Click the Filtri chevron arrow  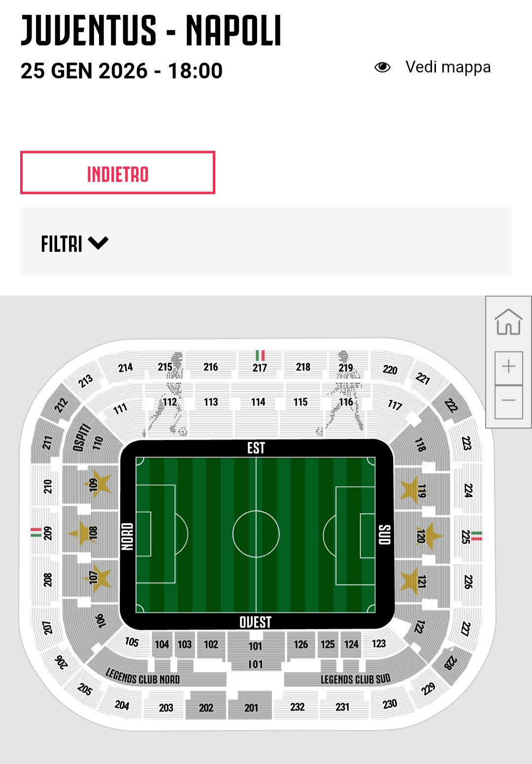click(x=98, y=243)
